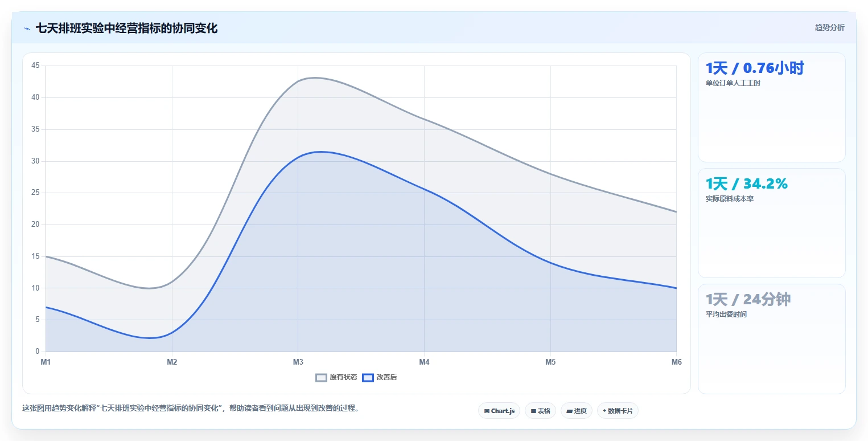The height and width of the screenshot is (441, 868).
Task: Click the M2 x-axis label
Action: coord(172,362)
